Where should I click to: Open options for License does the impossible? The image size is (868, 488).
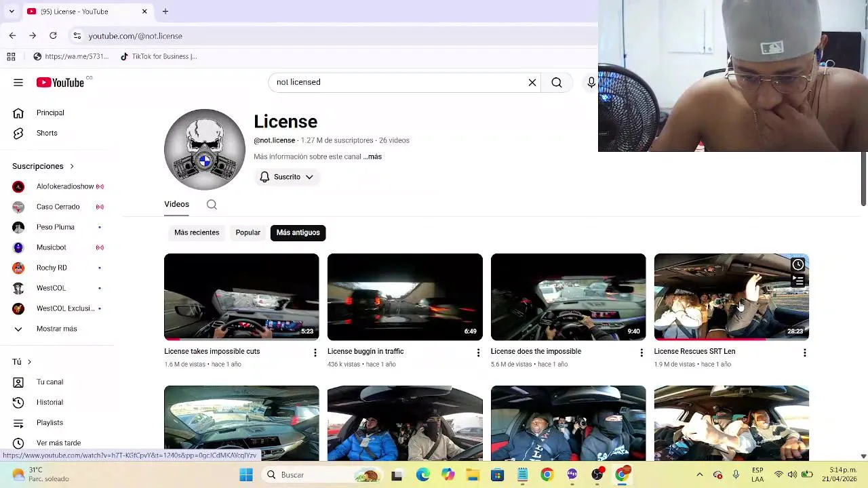pyautogui.click(x=642, y=352)
